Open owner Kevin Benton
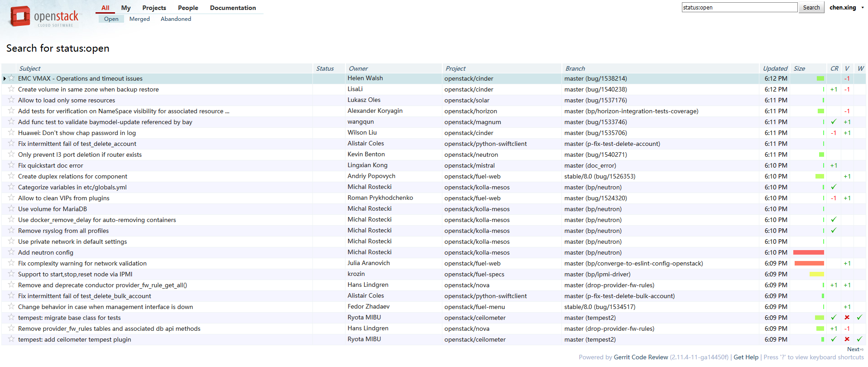The height and width of the screenshot is (367, 868). point(366,154)
